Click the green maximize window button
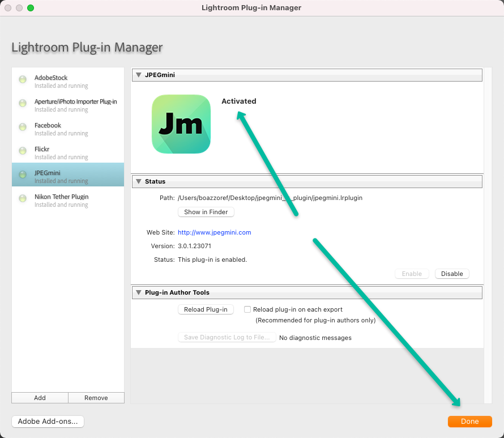The height and width of the screenshot is (438, 504). click(31, 8)
